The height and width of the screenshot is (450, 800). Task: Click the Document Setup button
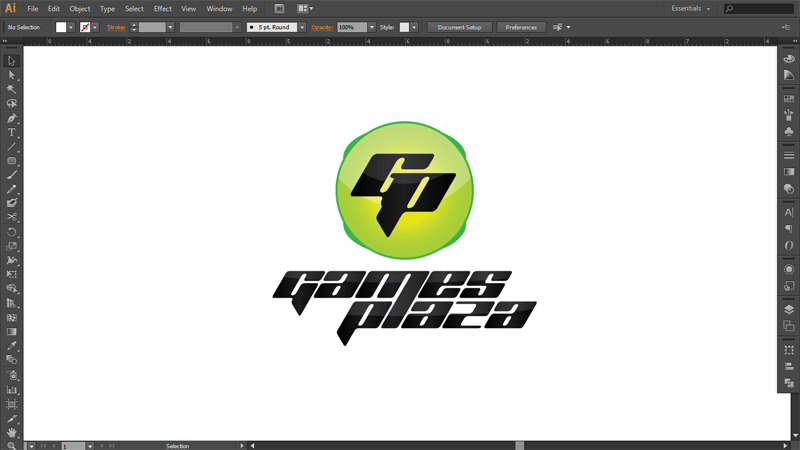(460, 27)
